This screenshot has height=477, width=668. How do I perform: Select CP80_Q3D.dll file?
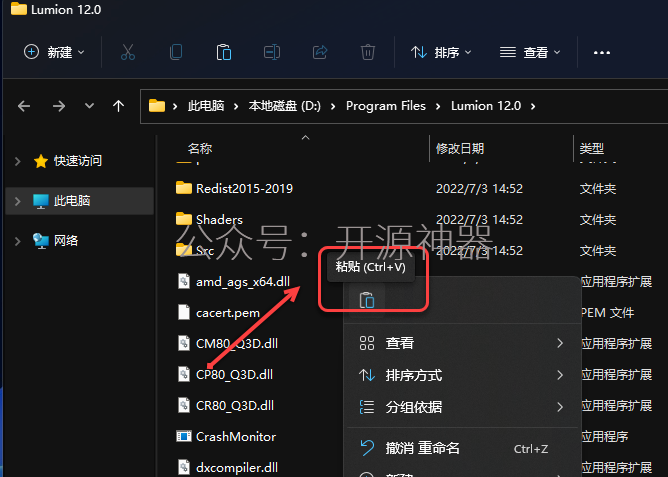click(234, 374)
